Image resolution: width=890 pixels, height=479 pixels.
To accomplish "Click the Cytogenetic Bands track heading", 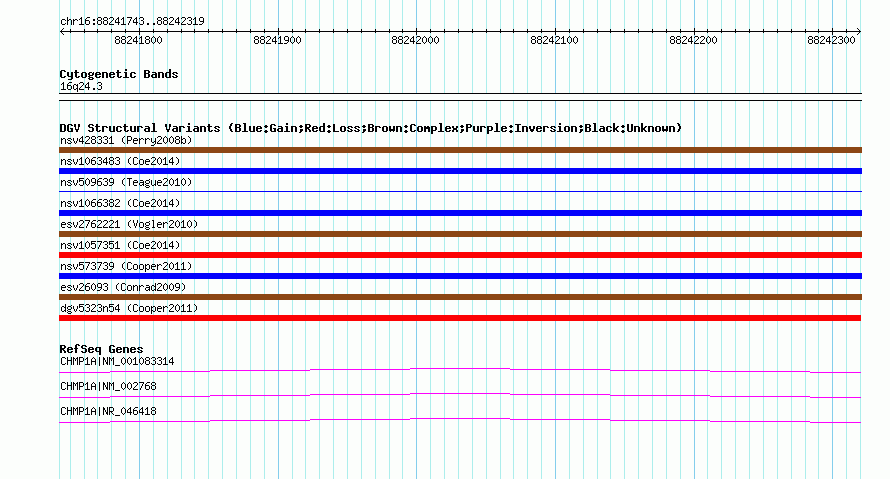I will [x=119, y=74].
